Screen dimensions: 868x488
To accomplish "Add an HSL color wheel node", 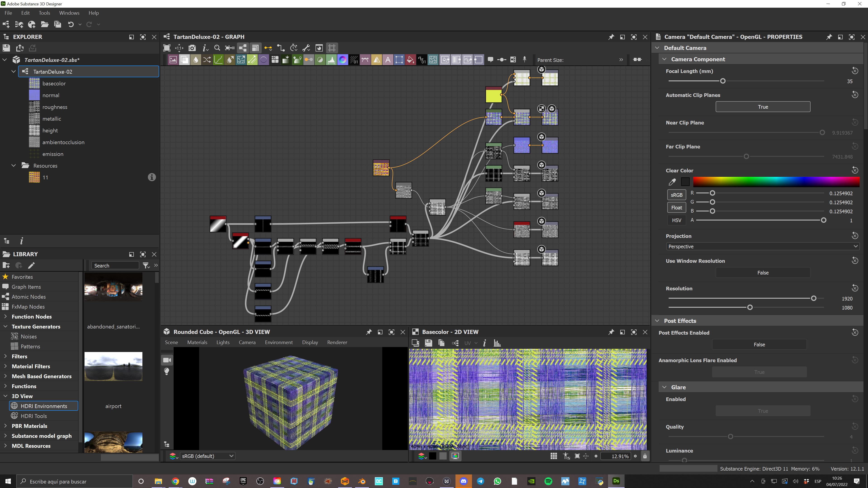I will 343,60.
